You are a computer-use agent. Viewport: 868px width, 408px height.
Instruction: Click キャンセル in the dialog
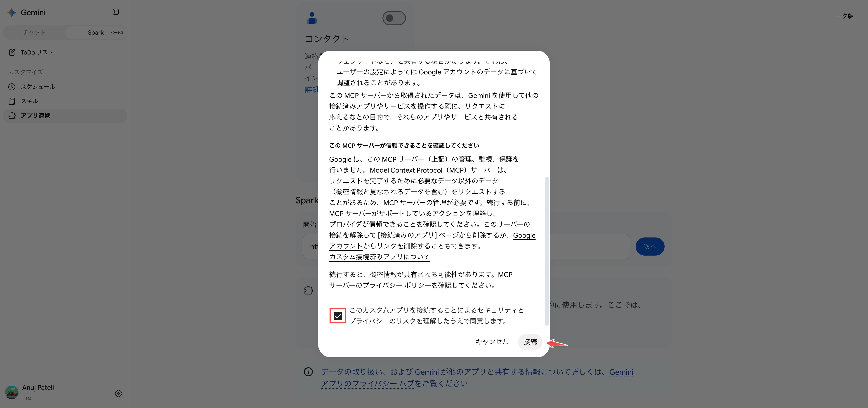pos(492,342)
